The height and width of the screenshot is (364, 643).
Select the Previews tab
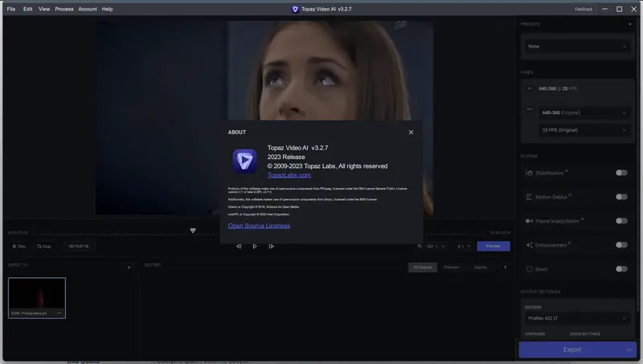tap(451, 268)
